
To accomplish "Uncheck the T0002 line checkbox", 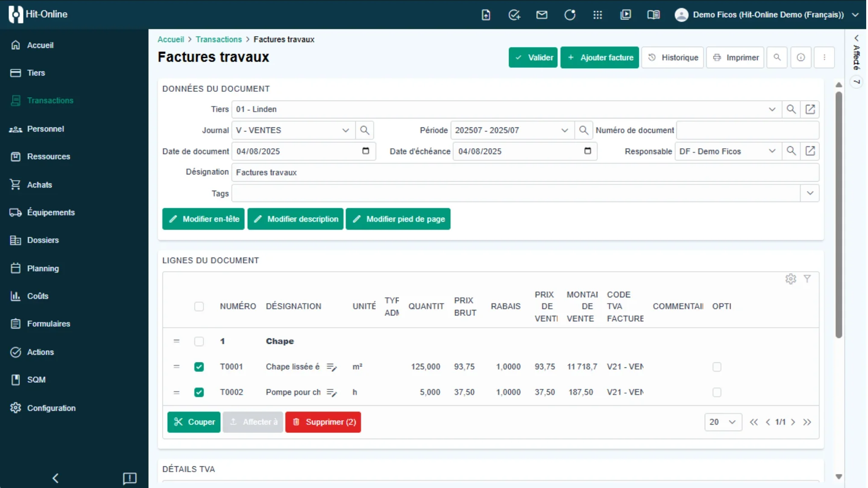I will [199, 392].
